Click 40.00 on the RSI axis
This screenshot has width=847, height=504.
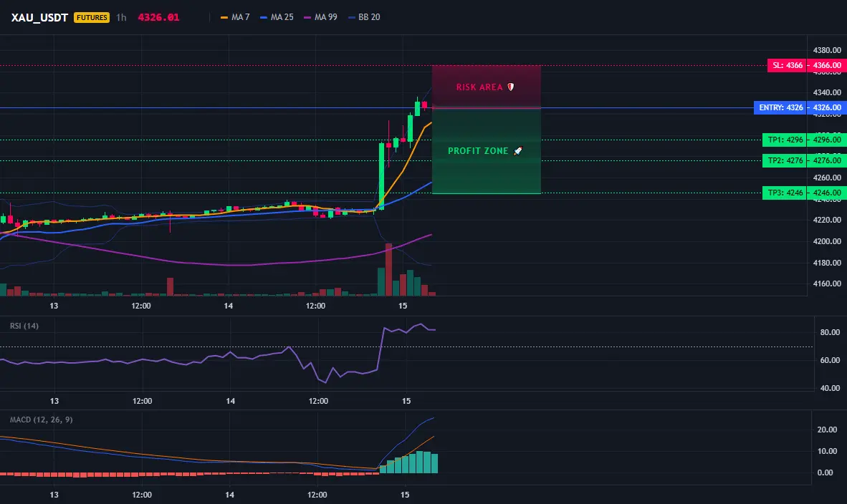[x=830, y=388]
